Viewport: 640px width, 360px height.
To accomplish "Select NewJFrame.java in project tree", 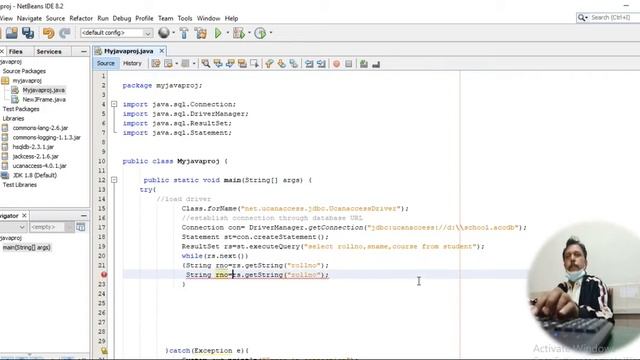I will [44, 100].
